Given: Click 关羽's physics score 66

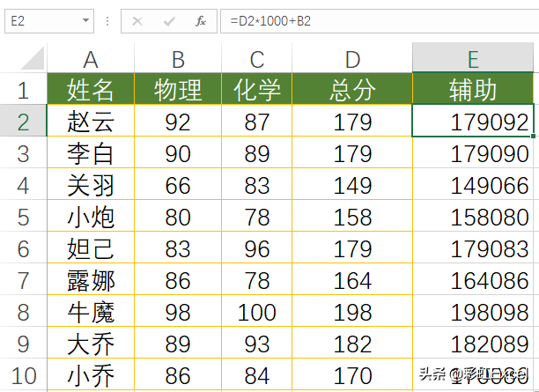Looking at the screenshot, I should coord(178,184).
